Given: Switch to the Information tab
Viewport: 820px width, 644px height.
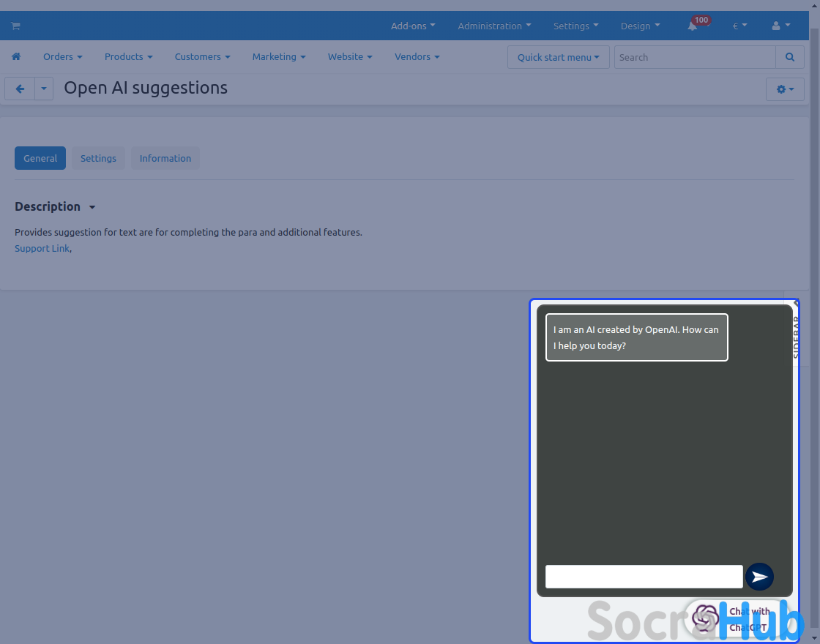Looking at the screenshot, I should [x=165, y=158].
